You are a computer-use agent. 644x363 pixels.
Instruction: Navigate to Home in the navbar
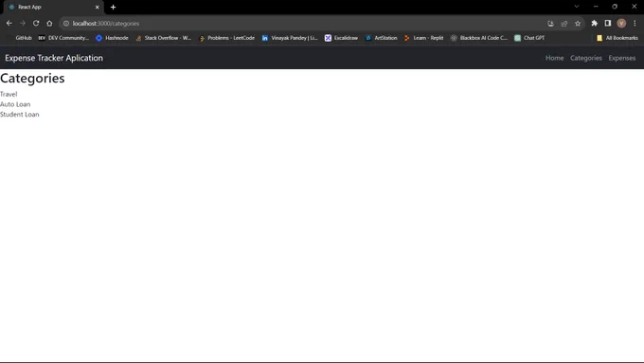pyautogui.click(x=554, y=58)
